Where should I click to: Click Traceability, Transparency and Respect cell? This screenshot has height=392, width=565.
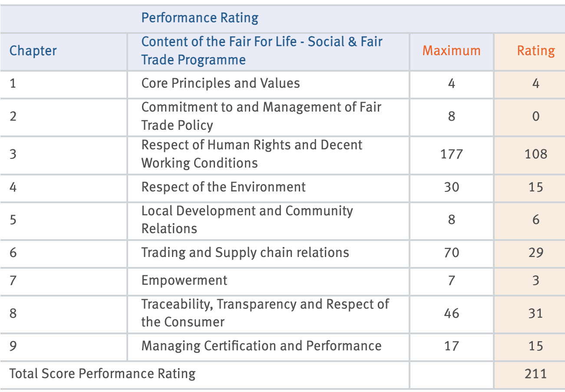[265, 313]
